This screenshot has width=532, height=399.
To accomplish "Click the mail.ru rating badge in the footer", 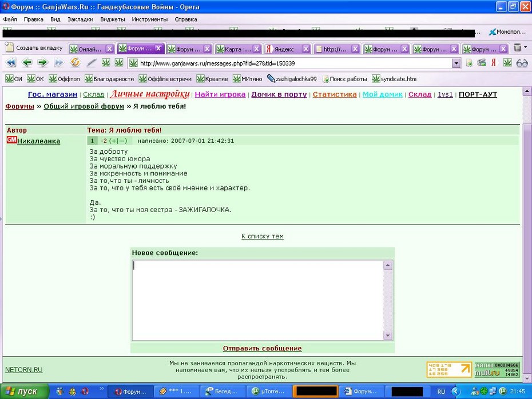I will pyautogui.click(x=497, y=369).
